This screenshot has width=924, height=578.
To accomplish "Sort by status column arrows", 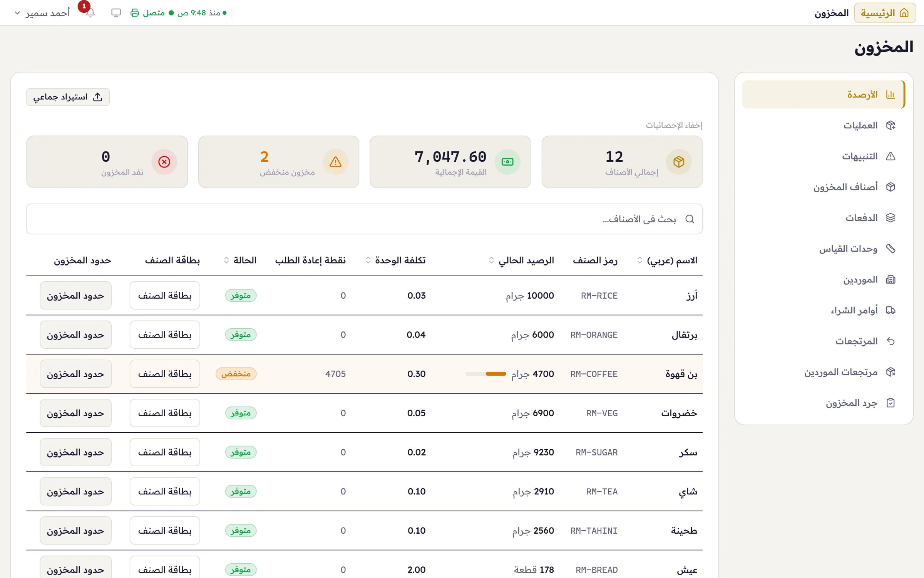I will click(x=226, y=260).
